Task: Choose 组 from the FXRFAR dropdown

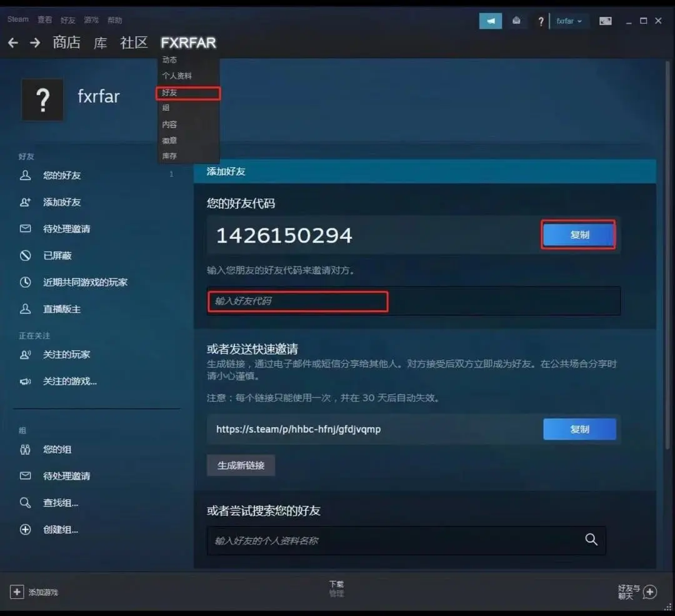Action: pos(166,108)
